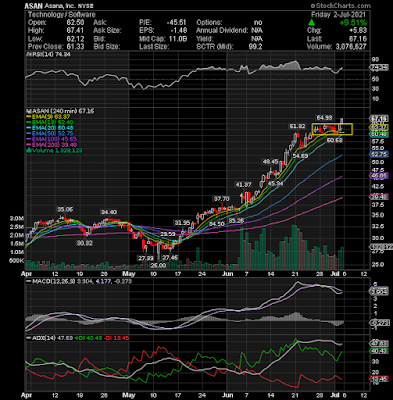The image size is (393, 400).
Task: Click the +9.51% percent change value
Action: point(353,23)
